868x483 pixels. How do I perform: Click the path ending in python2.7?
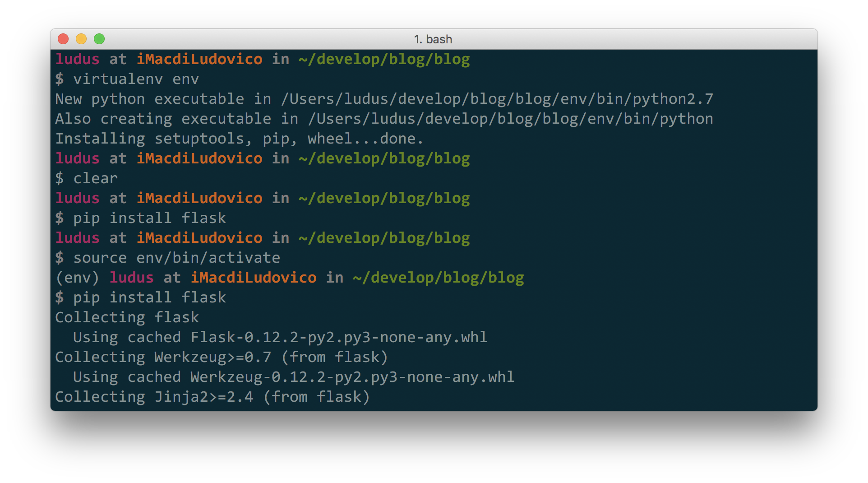pyautogui.click(x=496, y=99)
